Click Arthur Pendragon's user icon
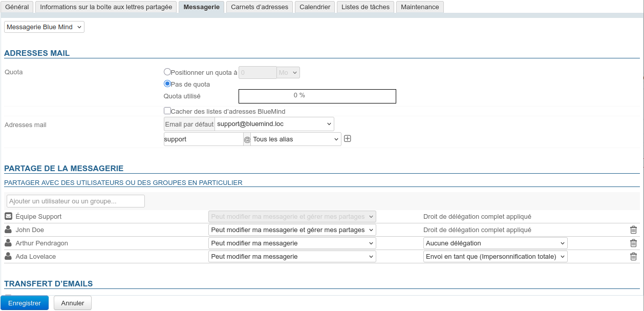Viewport: 644px width, 311px height. coord(8,243)
